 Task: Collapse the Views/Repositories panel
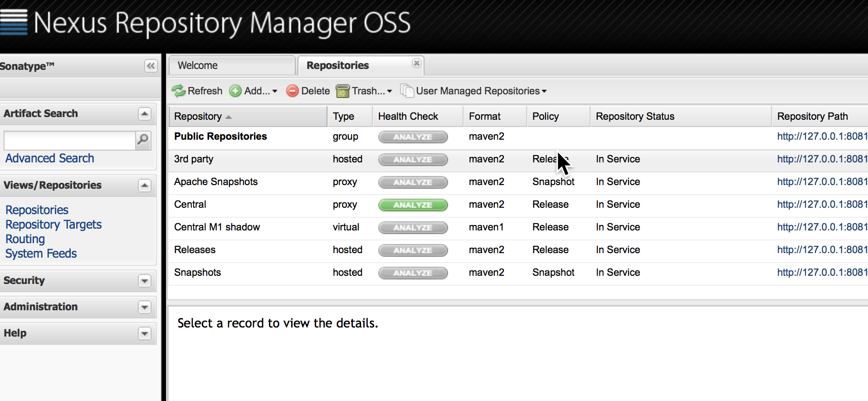[145, 186]
